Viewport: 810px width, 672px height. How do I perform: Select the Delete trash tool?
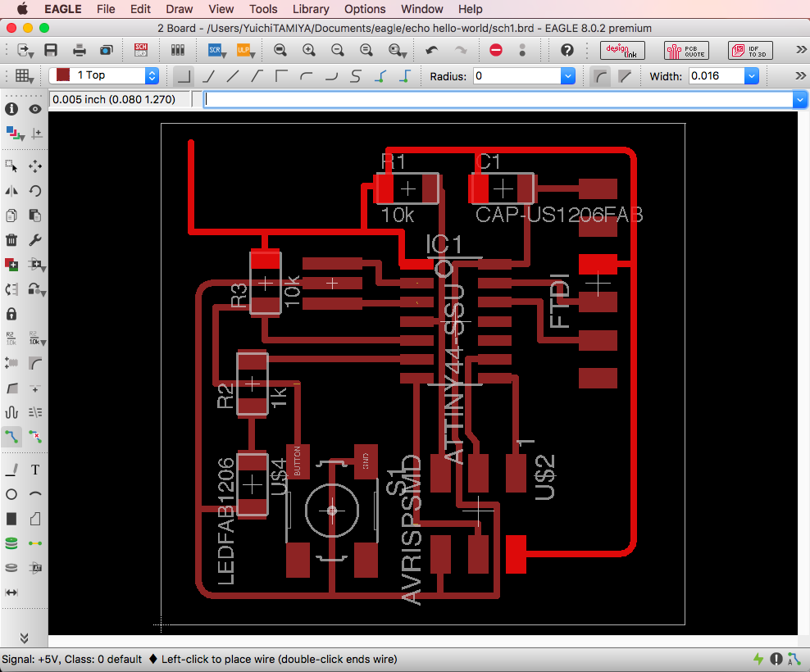(11, 240)
